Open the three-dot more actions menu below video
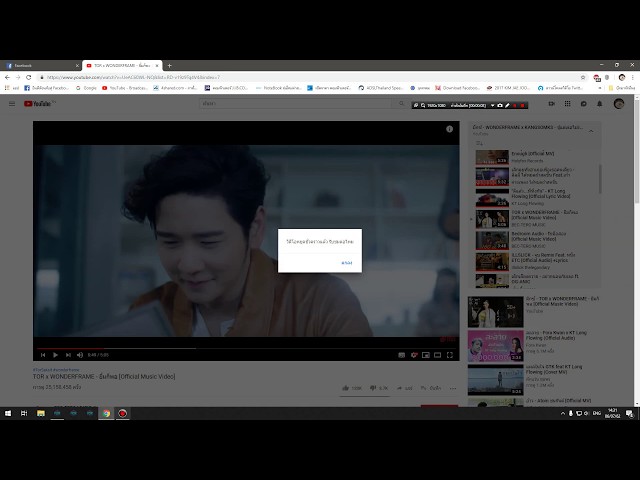Image resolution: width=640 pixels, height=480 pixels. point(453,388)
